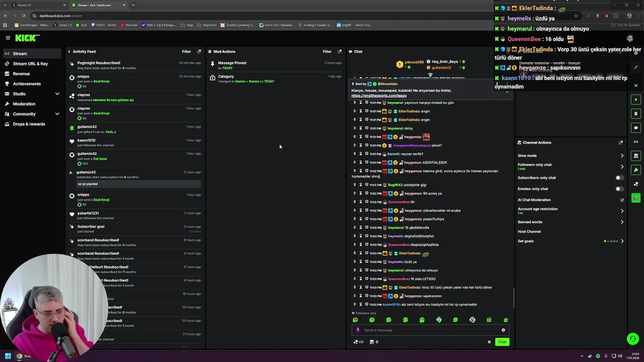Click the chat panel scrollbar
The width and height of the screenshot is (644, 362).
point(514,298)
